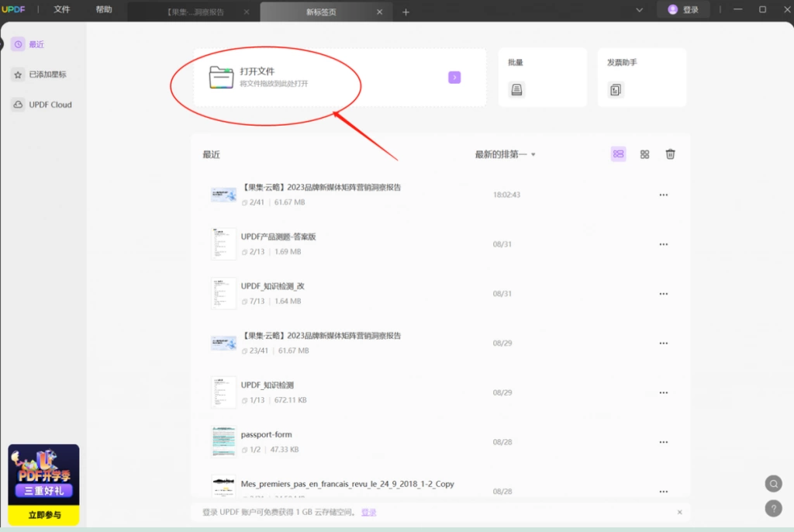Viewport: 794px width, 532px height.
Task: Click the add new tab plus icon
Action: 406,12
